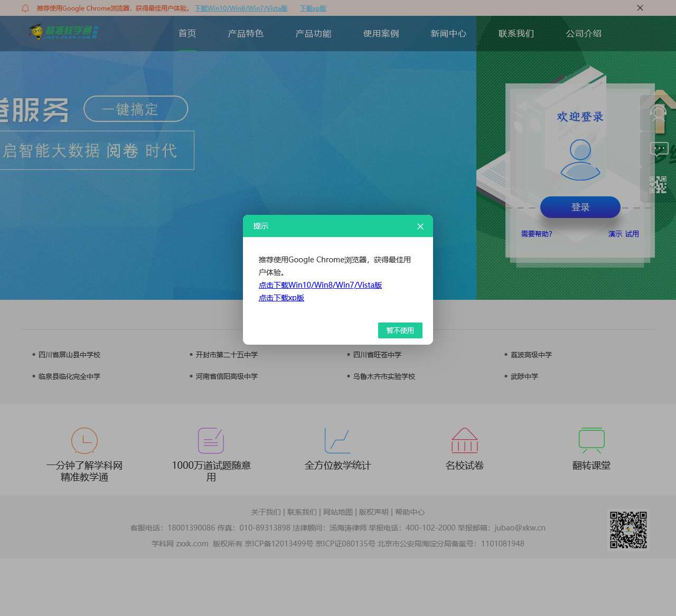Select 开封市第二十五中学 in school list

point(227,355)
